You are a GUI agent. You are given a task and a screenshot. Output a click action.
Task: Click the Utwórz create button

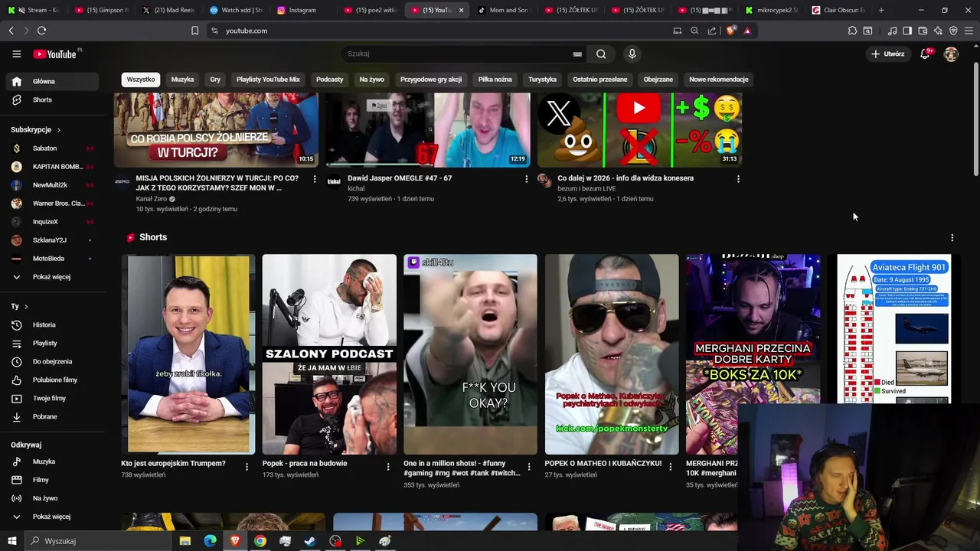pos(888,54)
